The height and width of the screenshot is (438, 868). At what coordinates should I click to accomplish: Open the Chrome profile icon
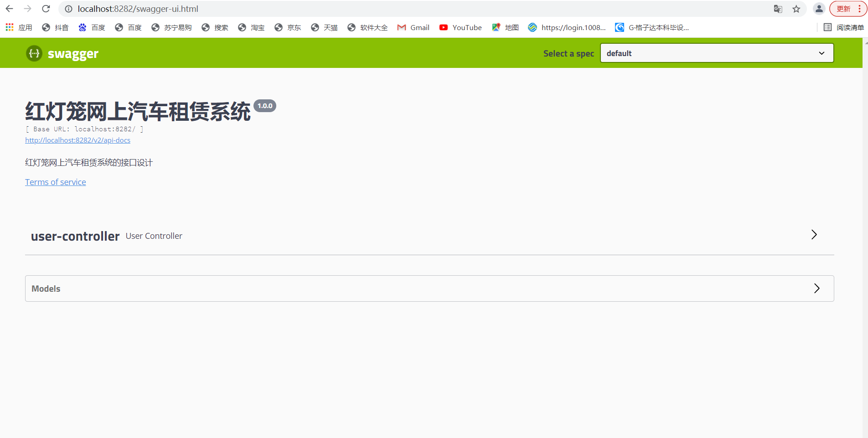pos(818,9)
